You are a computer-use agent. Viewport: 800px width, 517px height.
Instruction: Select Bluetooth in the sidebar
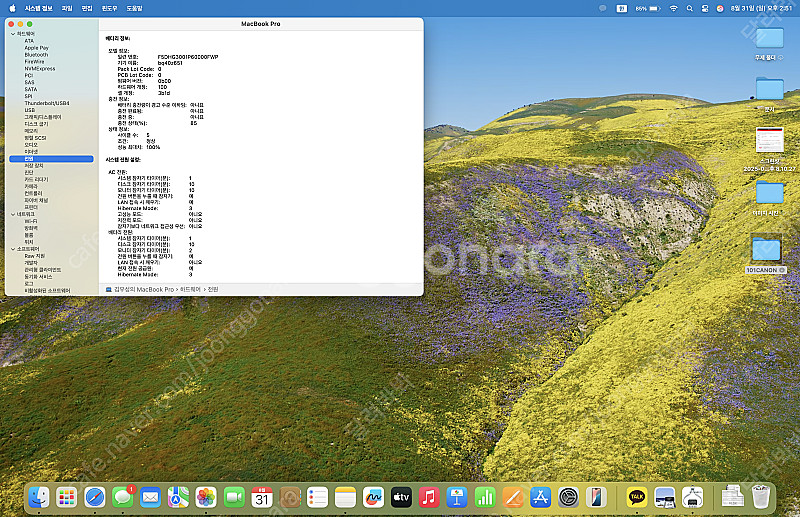coord(36,55)
